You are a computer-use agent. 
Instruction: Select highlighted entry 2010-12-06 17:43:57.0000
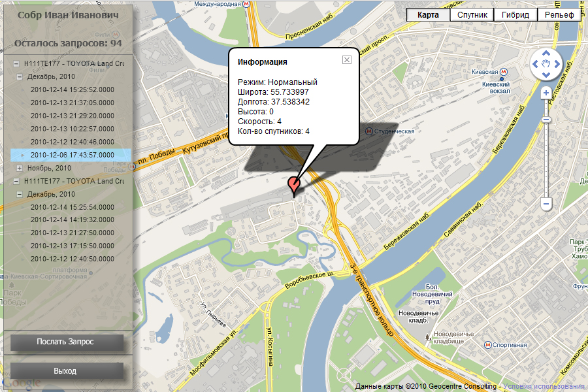click(x=71, y=155)
